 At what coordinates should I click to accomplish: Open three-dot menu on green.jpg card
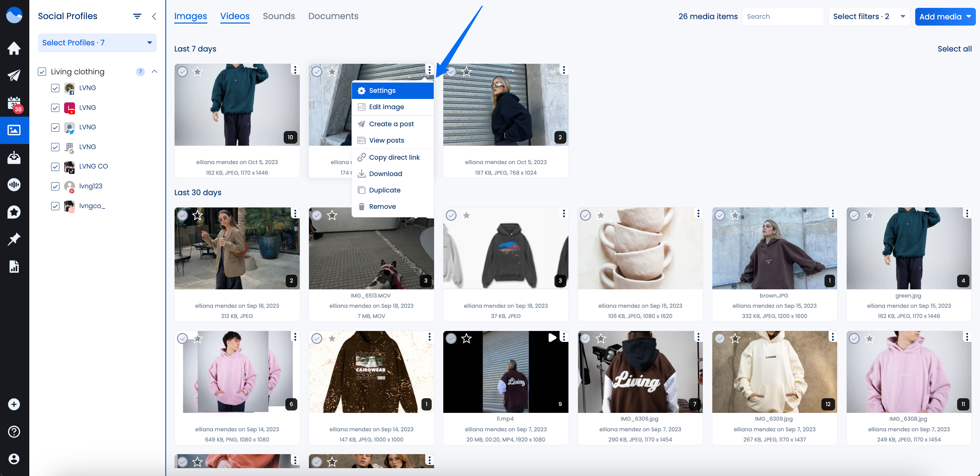coord(967,214)
